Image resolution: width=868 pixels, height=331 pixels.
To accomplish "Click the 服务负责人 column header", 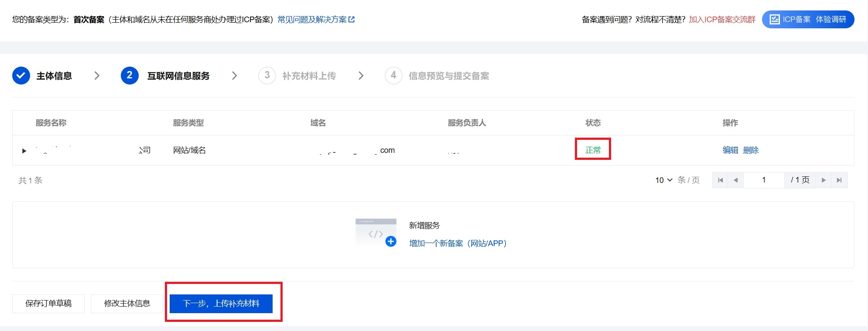I will [467, 123].
